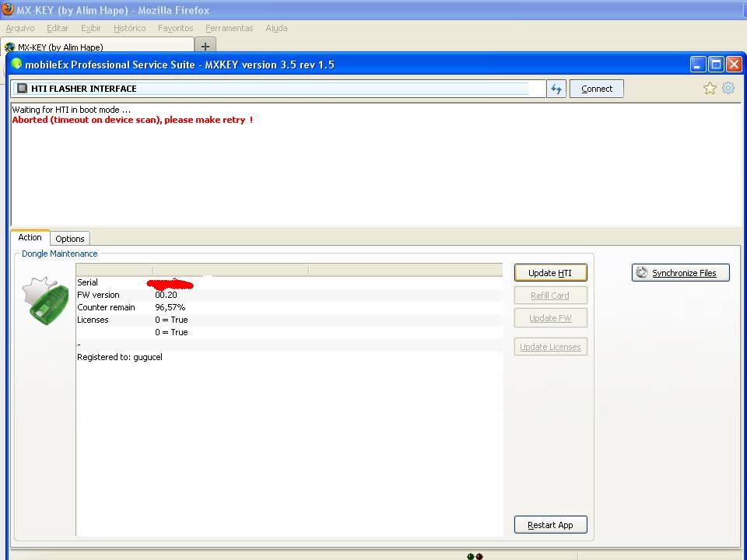This screenshot has width=747, height=560.
Task: Open the Exibir menu in Firefox
Action: click(91, 28)
